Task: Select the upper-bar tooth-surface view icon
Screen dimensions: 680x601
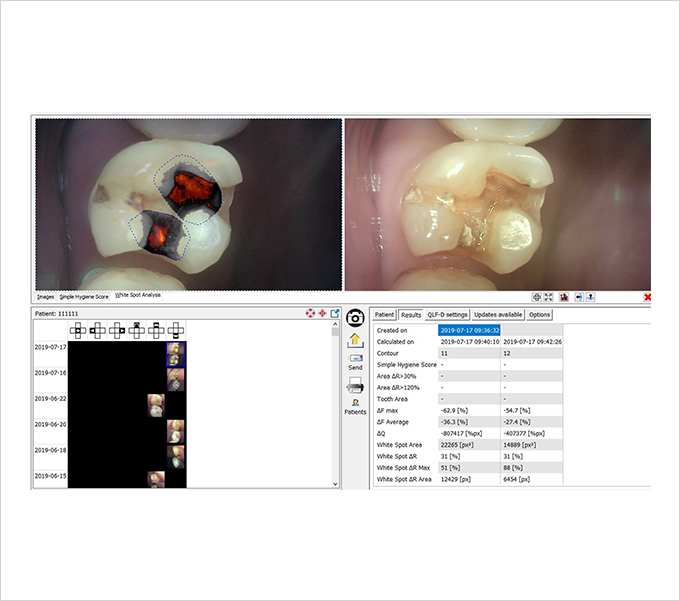Action: [156, 331]
